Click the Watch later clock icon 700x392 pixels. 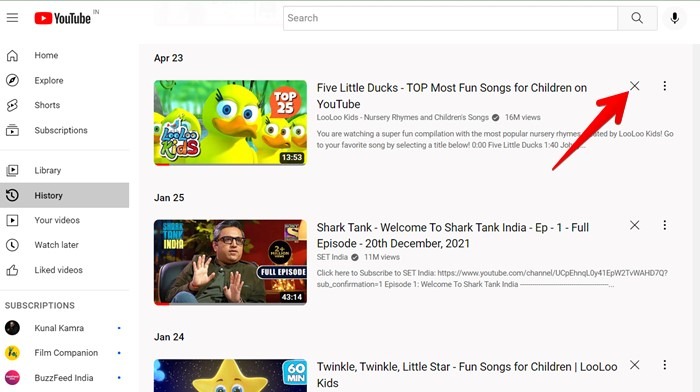(x=12, y=245)
